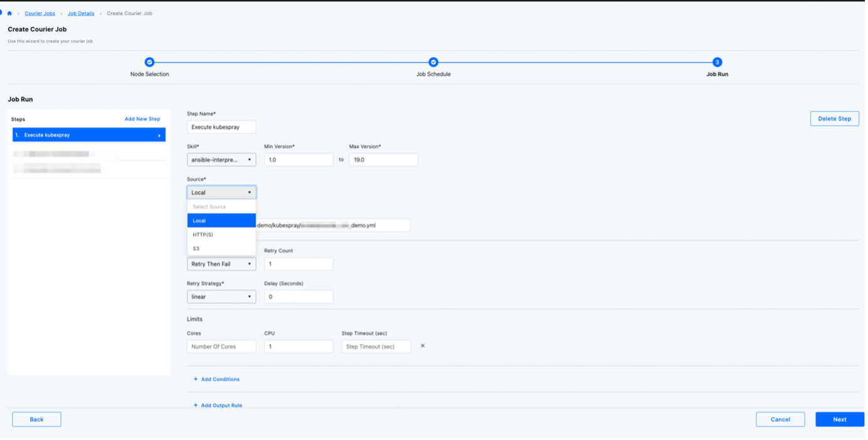Click the completed Node Selection checkmark icon
This screenshot has width=868, height=440.
(149, 62)
